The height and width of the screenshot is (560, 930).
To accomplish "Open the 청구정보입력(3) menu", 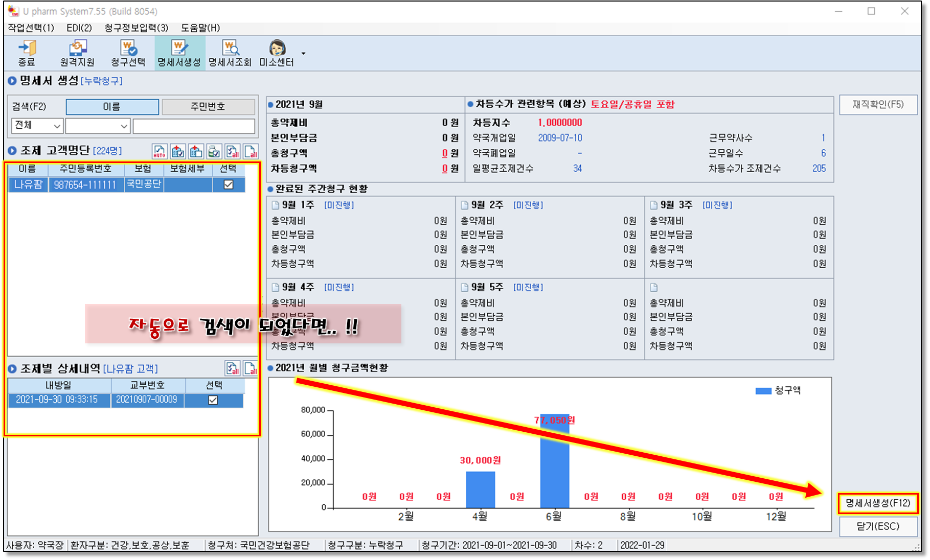I will point(136,28).
